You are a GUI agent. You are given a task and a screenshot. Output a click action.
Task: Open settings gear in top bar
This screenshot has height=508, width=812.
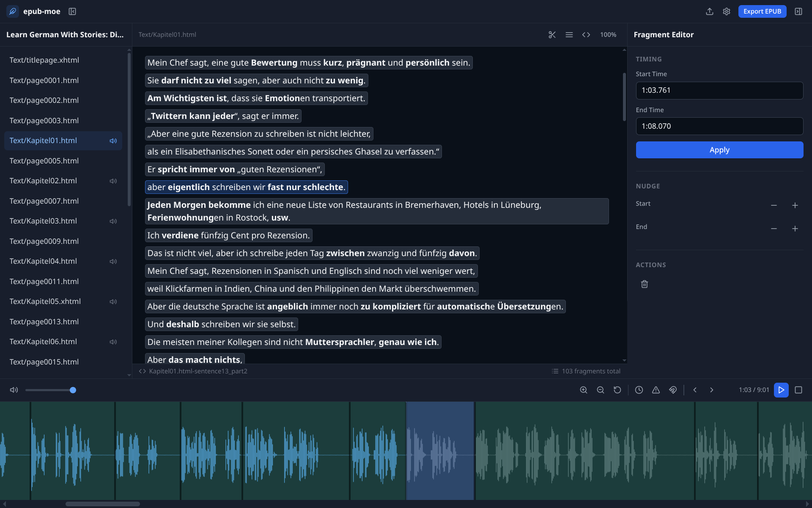pos(727,11)
